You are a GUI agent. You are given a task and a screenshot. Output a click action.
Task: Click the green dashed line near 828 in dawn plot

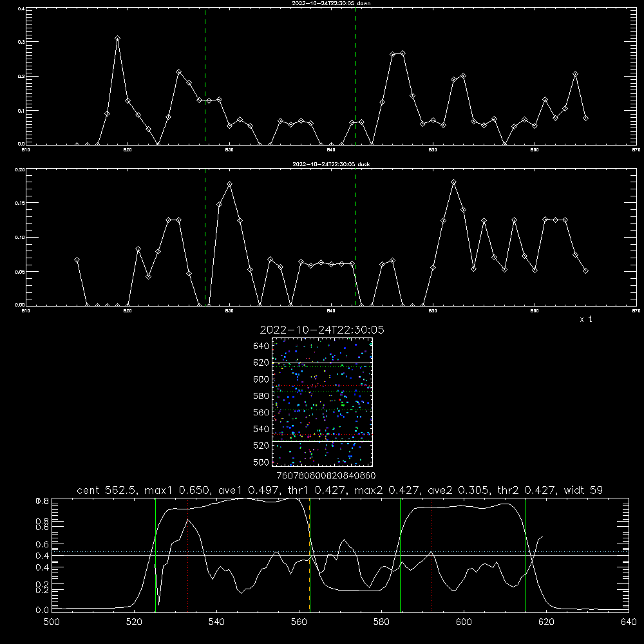pos(205,76)
